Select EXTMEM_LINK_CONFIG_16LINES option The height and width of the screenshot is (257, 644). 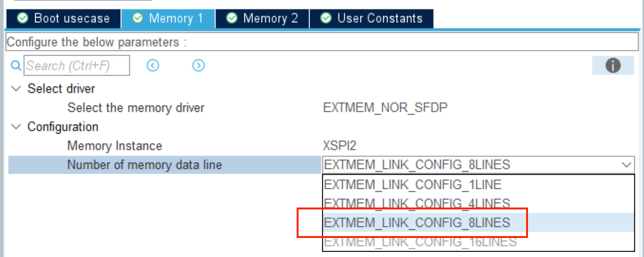420,242
